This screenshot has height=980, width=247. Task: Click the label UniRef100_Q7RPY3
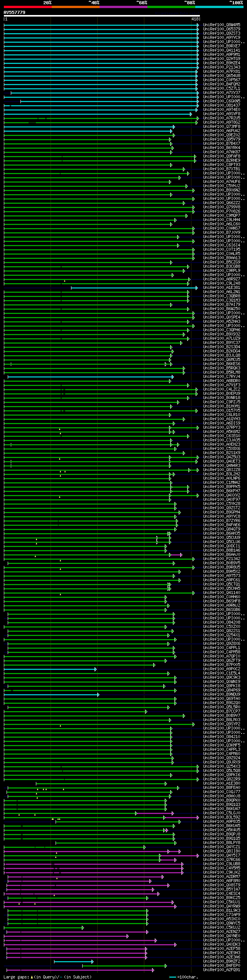[x=222, y=427]
